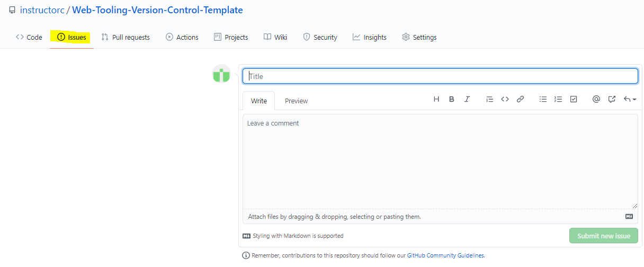View the Insights tab
Viewport: 644px width, 267px height.
(x=370, y=37)
